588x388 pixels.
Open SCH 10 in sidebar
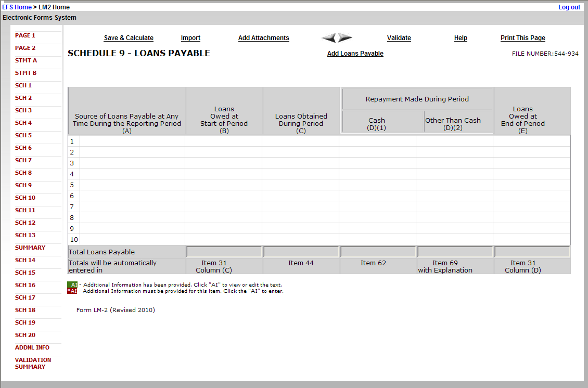pyautogui.click(x=25, y=198)
